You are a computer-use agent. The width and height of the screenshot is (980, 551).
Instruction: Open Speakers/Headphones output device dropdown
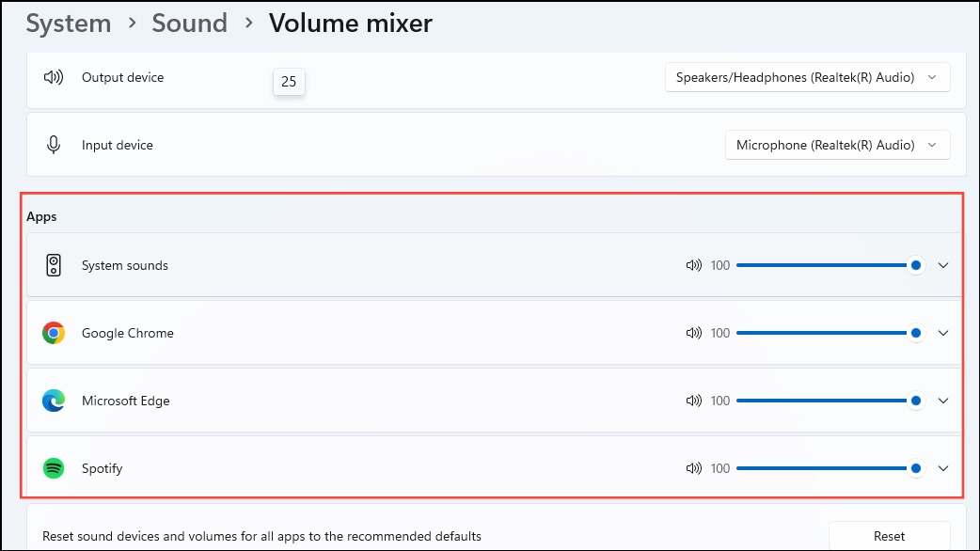pyautogui.click(x=808, y=77)
